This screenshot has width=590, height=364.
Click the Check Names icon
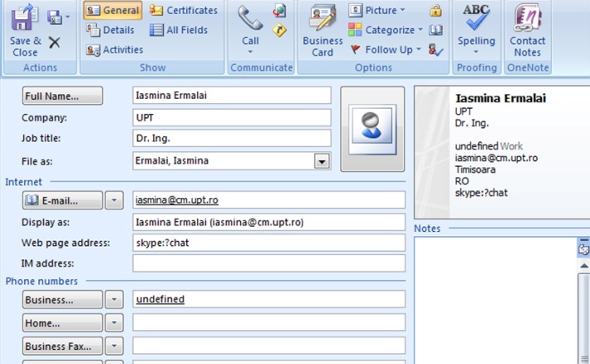[435, 50]
